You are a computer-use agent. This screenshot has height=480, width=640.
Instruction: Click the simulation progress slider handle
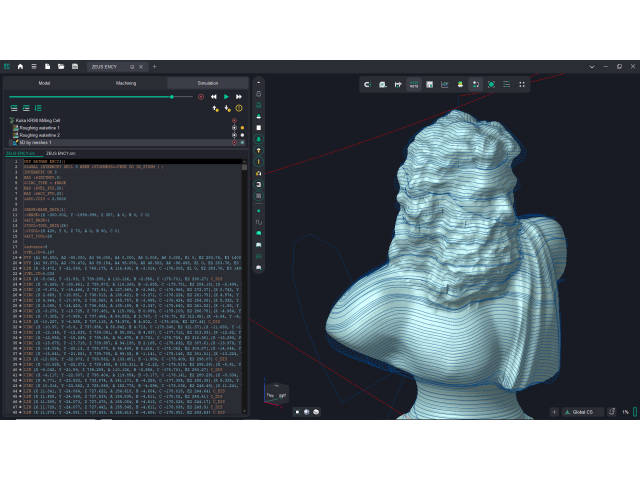tap(172, 97)
